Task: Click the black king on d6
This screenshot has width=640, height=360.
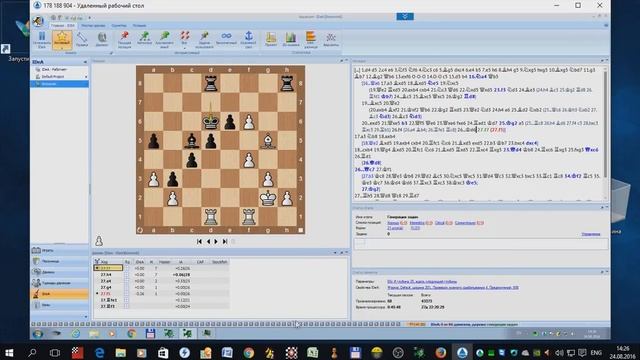Action: pyautogui.click(x=211, y=122)
